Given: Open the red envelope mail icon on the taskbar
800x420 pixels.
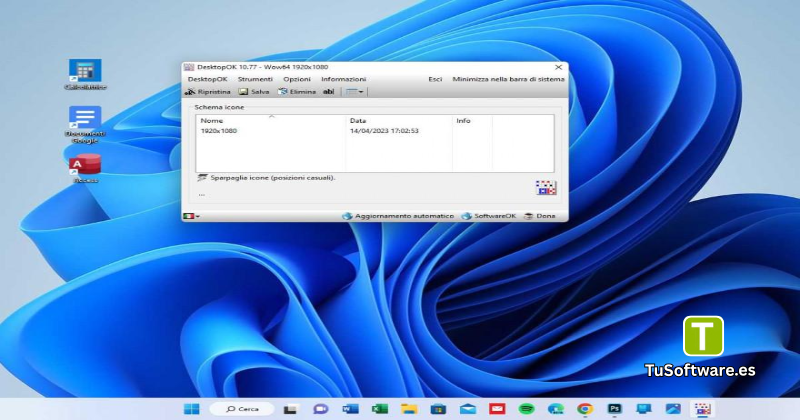Looking at the screenshot, I should click(x=497, y=409).
